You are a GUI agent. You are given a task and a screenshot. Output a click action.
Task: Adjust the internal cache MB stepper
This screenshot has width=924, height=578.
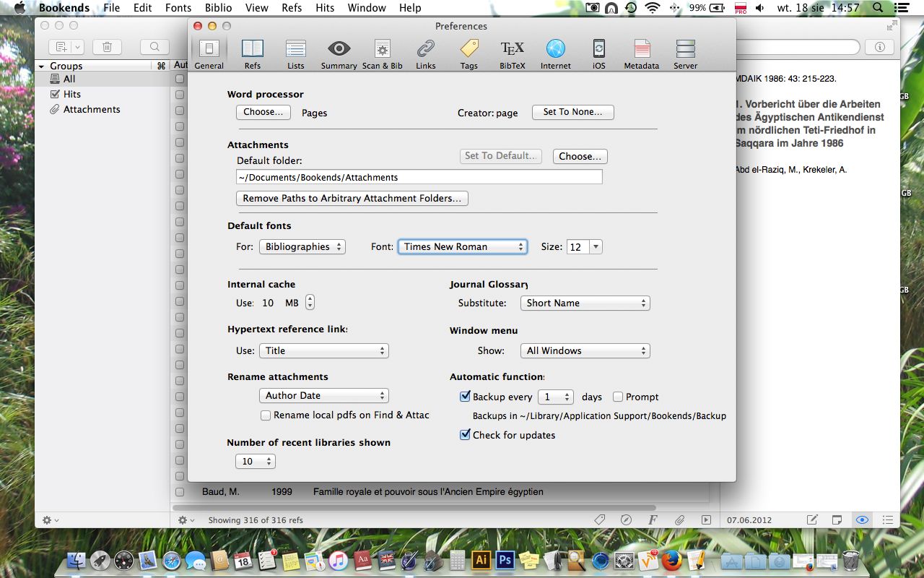[310, 303]
